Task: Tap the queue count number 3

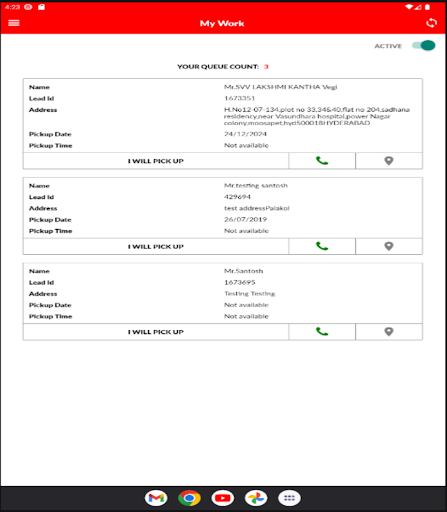Action: [x=266, y=67]
